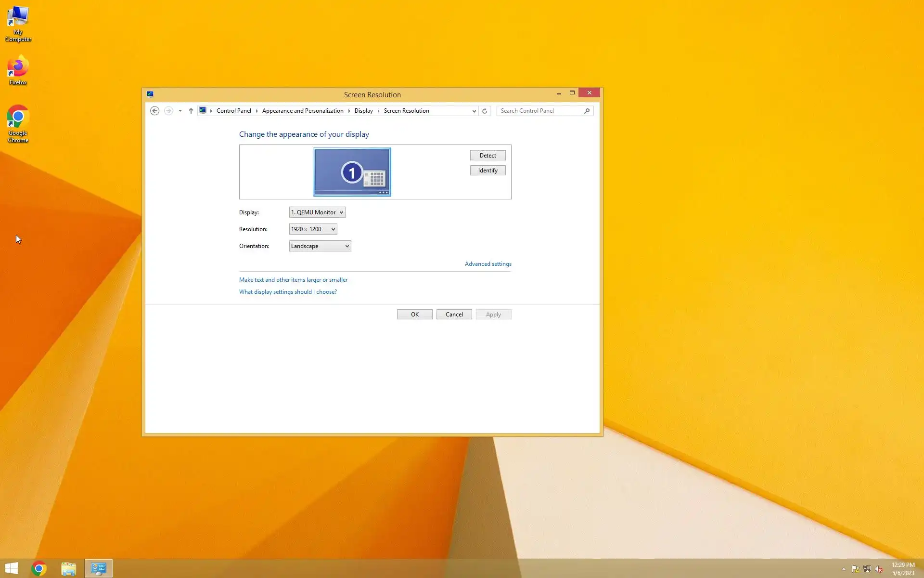Select monitor 1 thumbnail
Viewport: 924px width, 578px height.
click(x=352, y=172)
